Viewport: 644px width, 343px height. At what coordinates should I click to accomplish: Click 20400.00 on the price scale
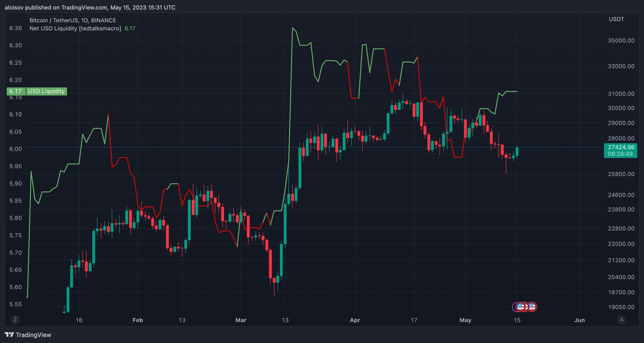point(621,277)
